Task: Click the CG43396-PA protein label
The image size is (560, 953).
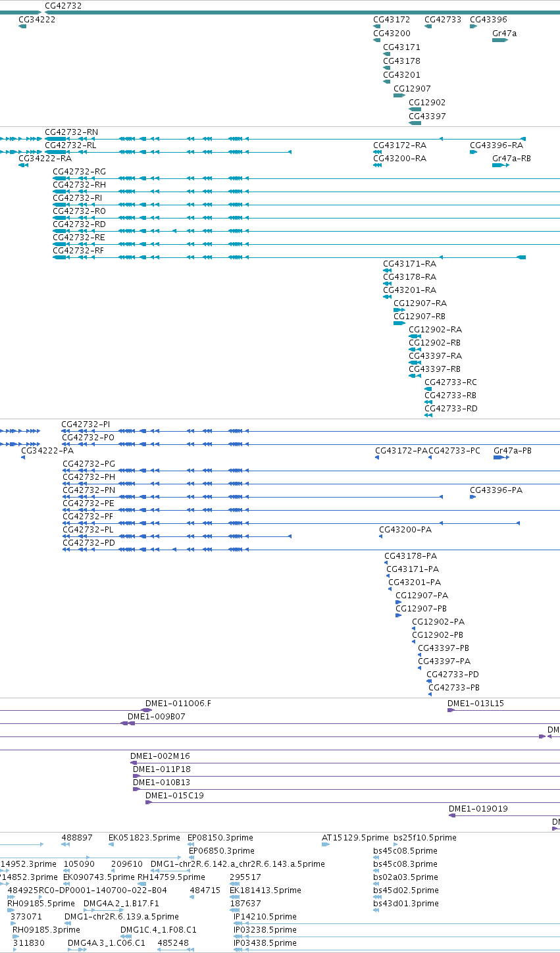Action: click(496, 490)
